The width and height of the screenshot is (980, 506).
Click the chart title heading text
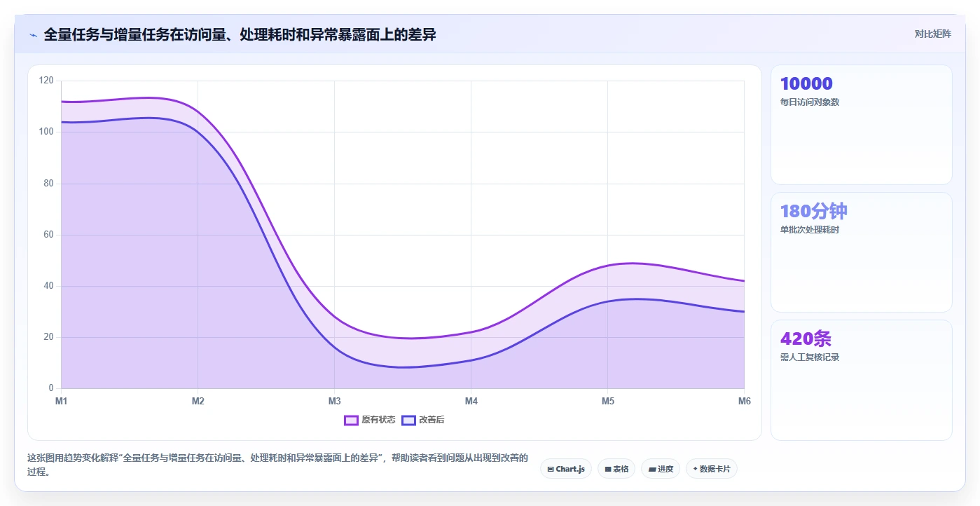[x=240, y=34]
